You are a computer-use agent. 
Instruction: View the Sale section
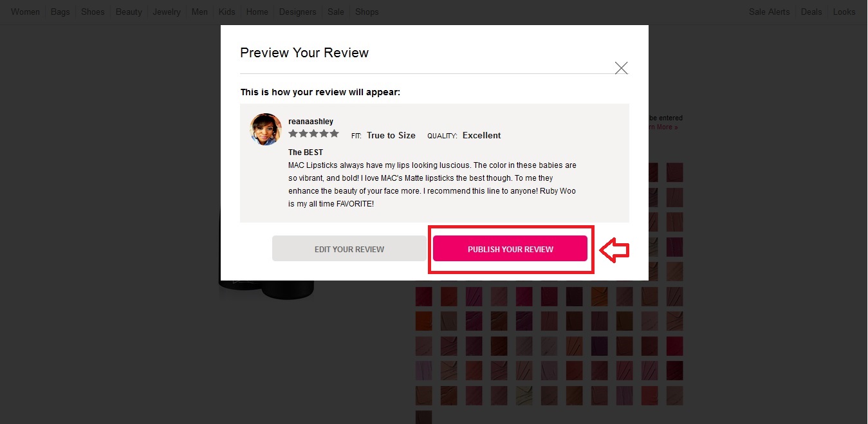336,12
